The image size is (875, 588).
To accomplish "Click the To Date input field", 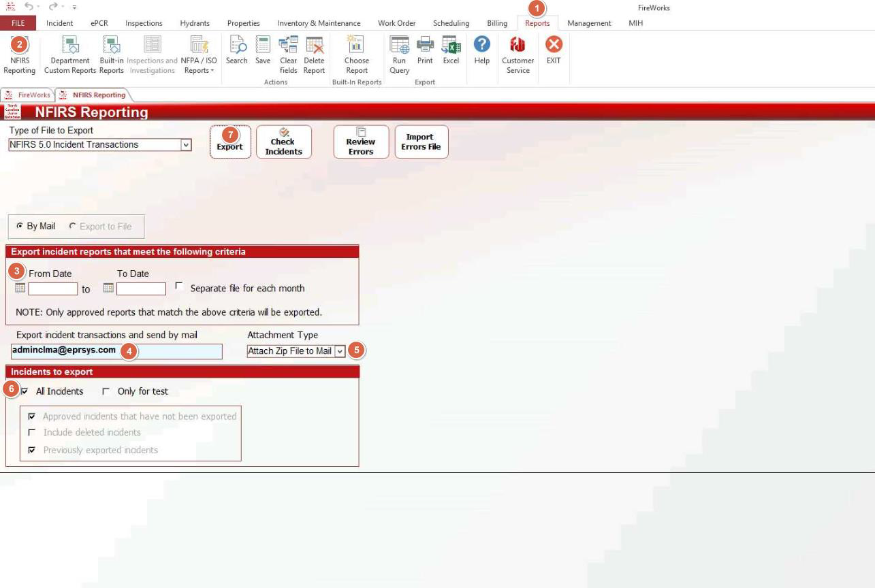I will (141, 289).
